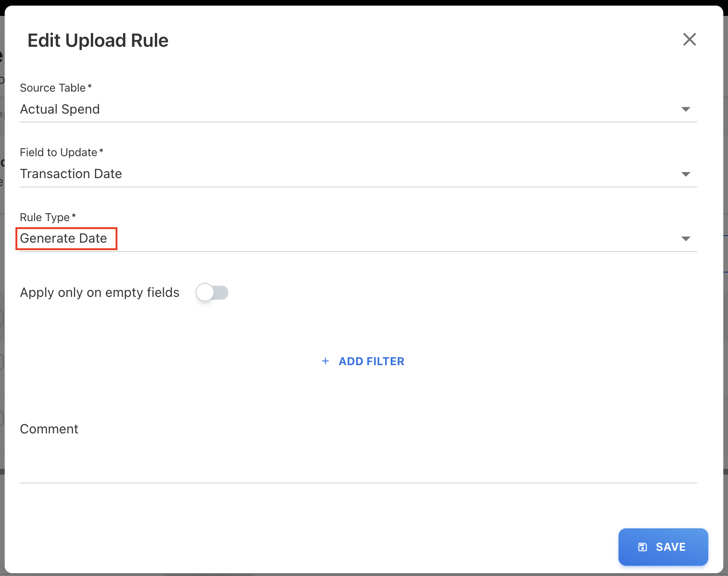728x576 pixels.
Task: Close the Edit Upload Rule dialog
Action: pos(689,39)
